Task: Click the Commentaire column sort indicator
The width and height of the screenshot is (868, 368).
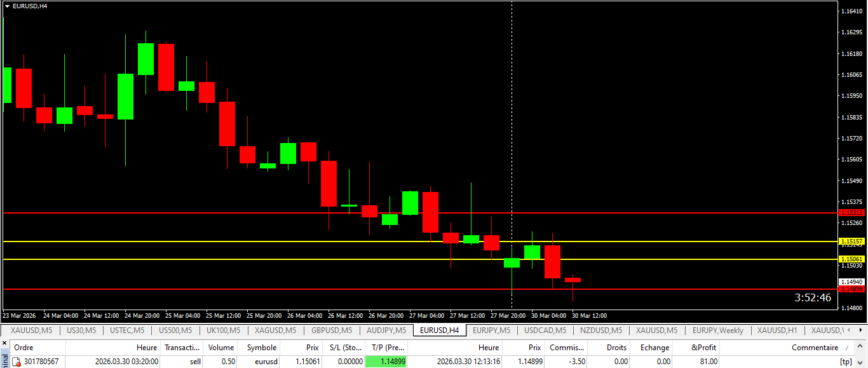Action: point(846,348)
